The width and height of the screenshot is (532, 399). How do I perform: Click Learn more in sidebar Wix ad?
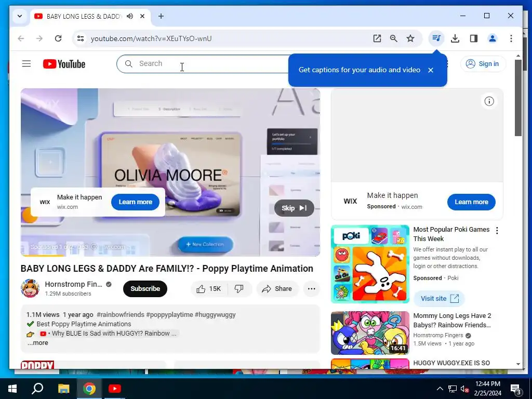(x=471, y=202)
